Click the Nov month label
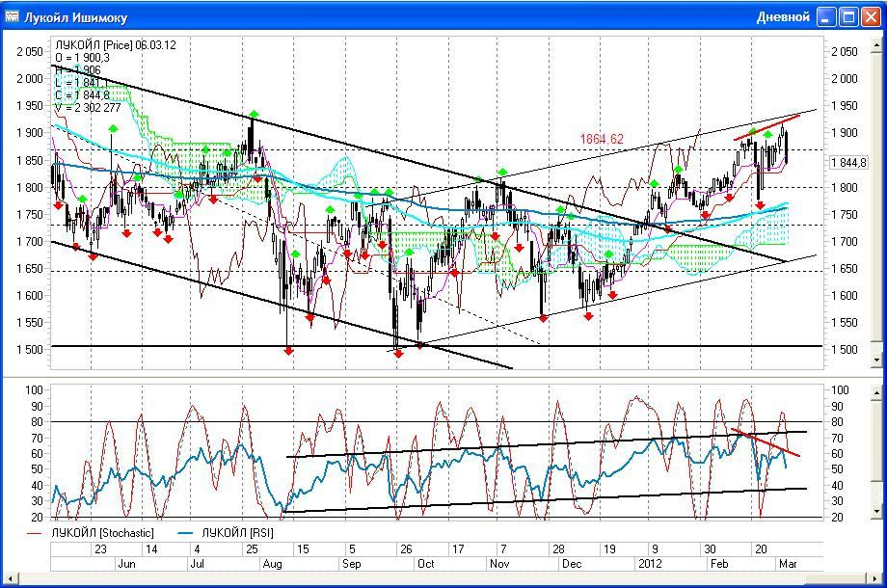Screen dimensions: 887x588 (499, 564)
